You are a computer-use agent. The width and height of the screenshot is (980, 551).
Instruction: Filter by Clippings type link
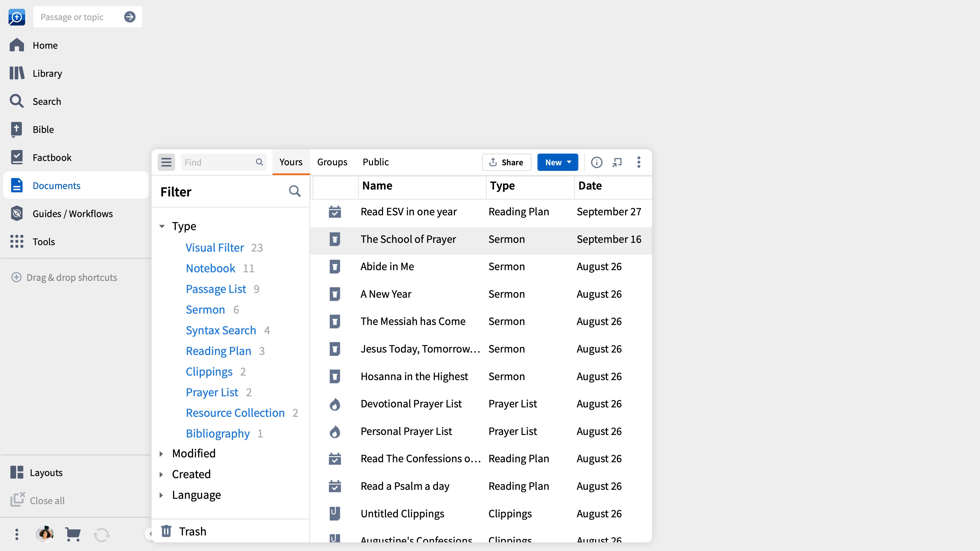coord(209,371)
